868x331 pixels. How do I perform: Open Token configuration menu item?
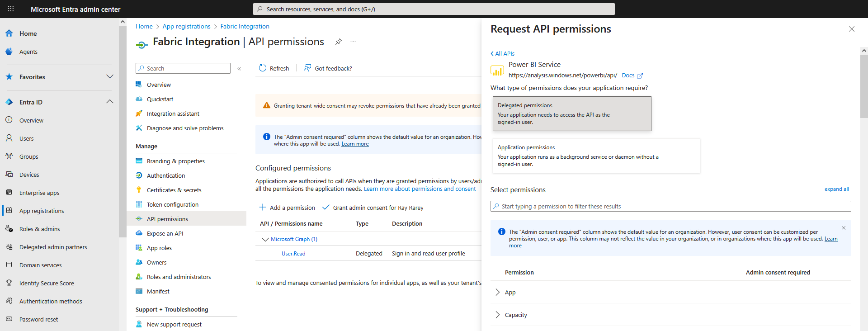pyautogui.click(x=172, y=204)
